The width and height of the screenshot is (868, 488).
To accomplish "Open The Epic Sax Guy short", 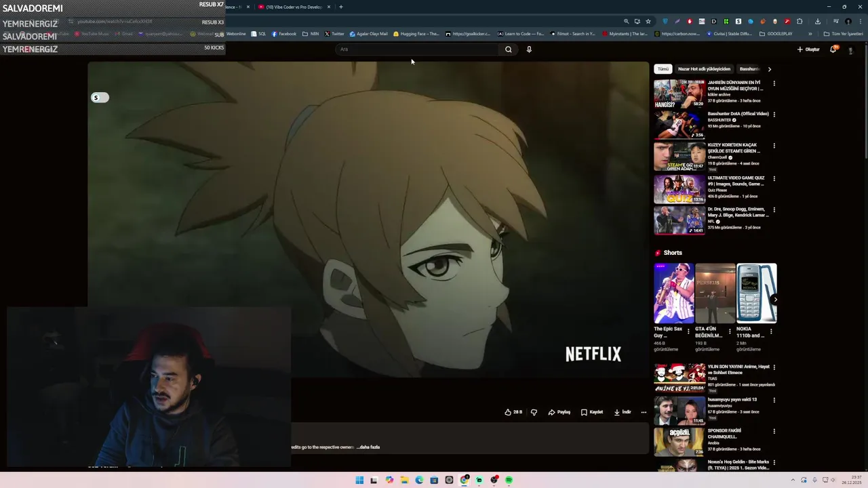I will pos(673,293).
